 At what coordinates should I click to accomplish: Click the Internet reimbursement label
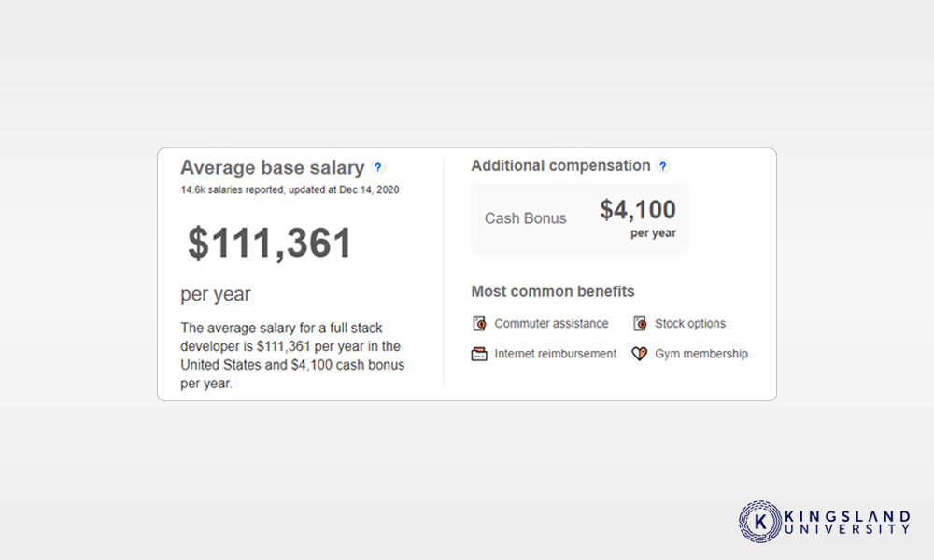click(x=555, y=354)
